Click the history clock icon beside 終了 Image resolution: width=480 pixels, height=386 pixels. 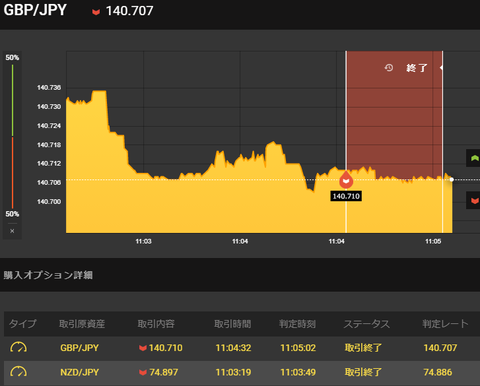(389, 68)
